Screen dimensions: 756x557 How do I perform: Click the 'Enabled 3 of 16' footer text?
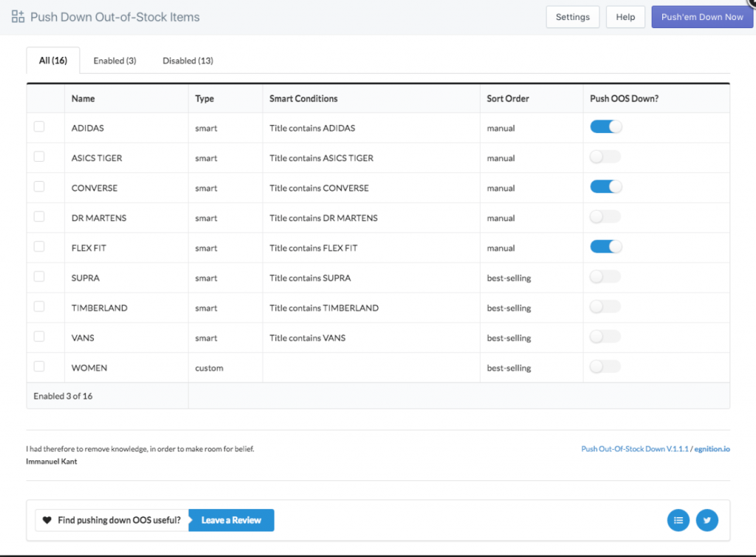(63, 396)
